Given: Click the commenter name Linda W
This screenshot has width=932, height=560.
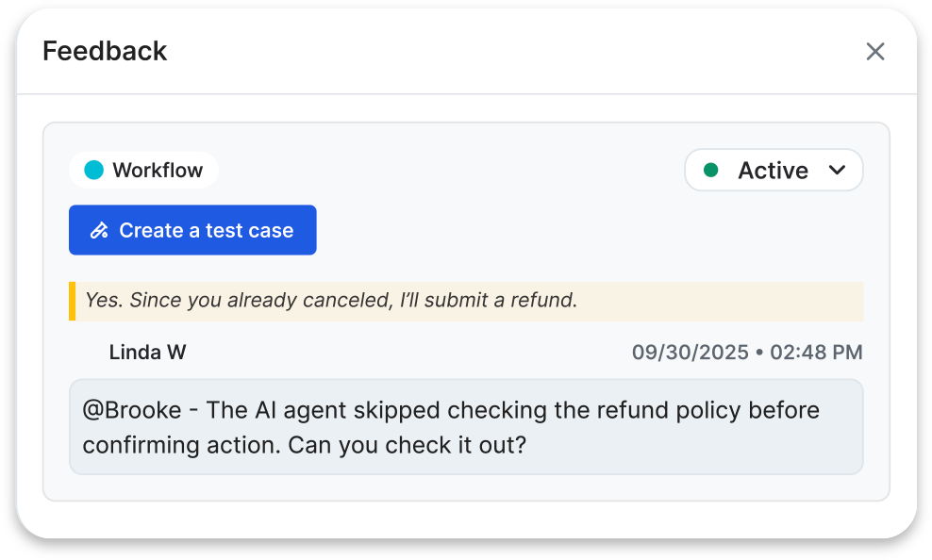Looking at the screenshot, I should coord(147,353).
